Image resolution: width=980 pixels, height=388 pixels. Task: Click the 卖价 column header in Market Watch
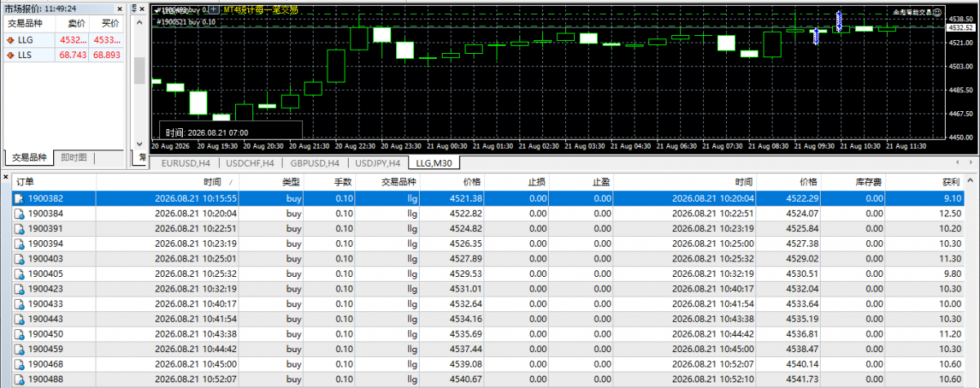73,24
